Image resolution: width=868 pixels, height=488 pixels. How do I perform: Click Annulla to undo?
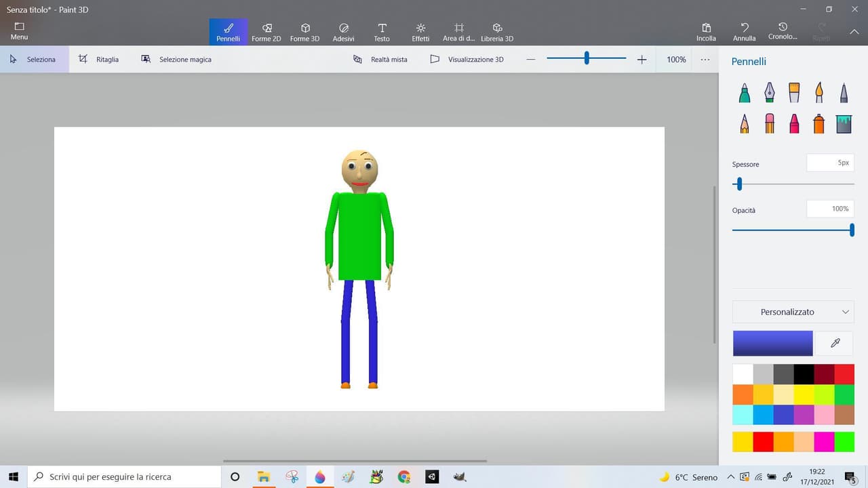(x=745, y=32)
